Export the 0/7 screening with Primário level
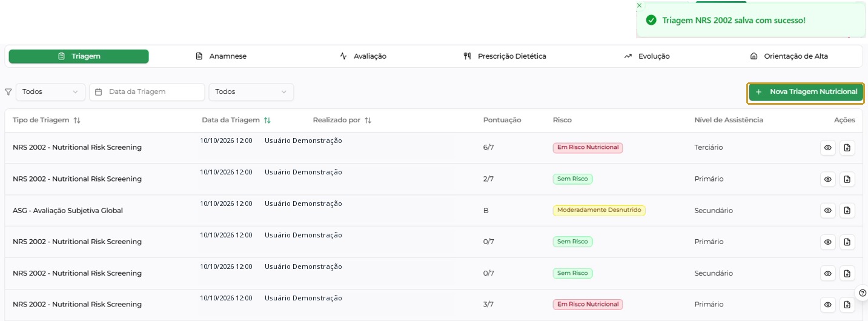This screenshot has width=868, height=321. pyautogui.click(x=847, y=242)
